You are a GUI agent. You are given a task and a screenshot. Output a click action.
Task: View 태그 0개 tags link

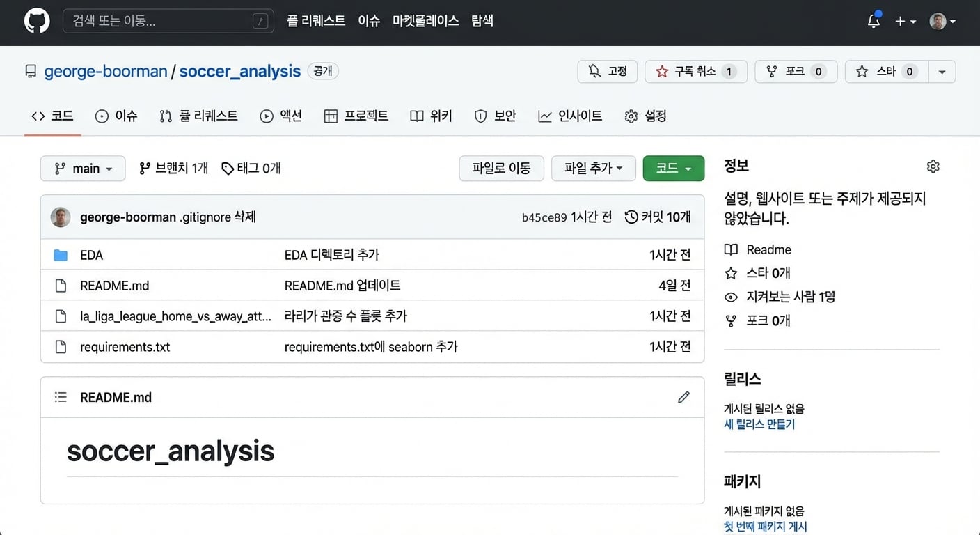point(251,168)
